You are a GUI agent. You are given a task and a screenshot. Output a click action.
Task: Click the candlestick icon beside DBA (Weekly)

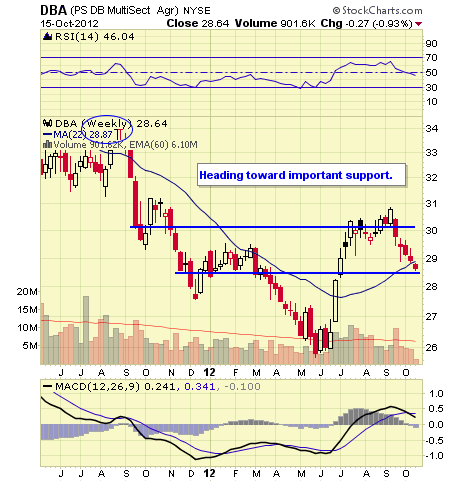[x=48, y=123]
